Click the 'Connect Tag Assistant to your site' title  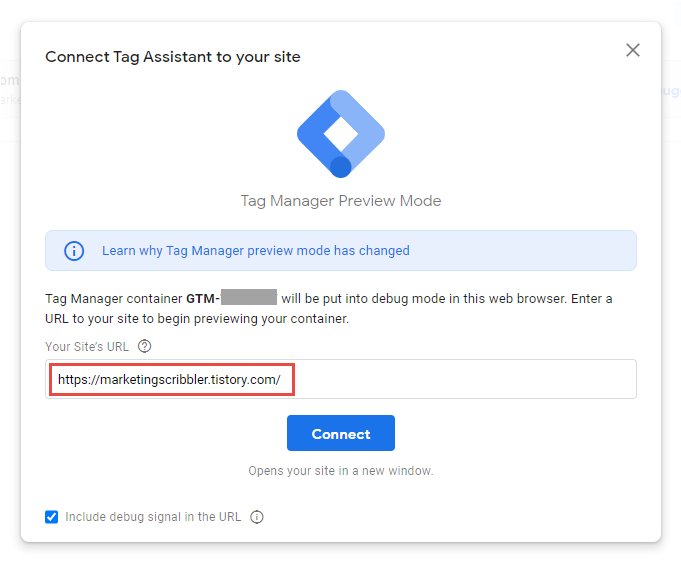(173, 57)
